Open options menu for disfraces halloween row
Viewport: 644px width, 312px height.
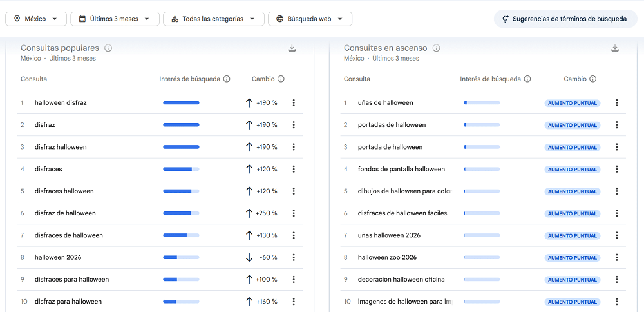pyautogui.click(x=294, y=191)
